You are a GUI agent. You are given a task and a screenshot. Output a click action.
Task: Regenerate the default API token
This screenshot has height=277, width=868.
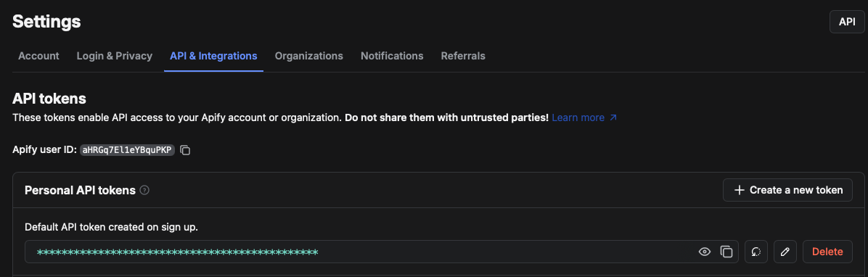pyautogui.click(x=756, y=252)
